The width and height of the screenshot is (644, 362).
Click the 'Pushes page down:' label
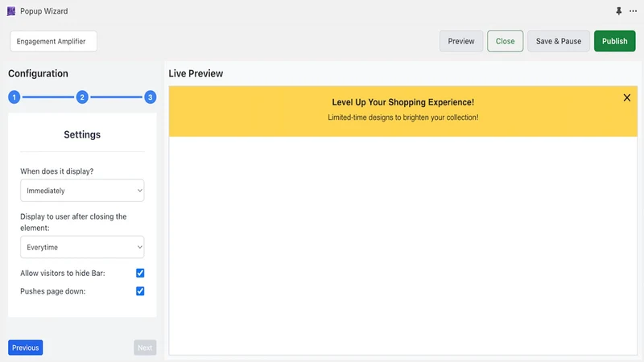click(53, 291)
